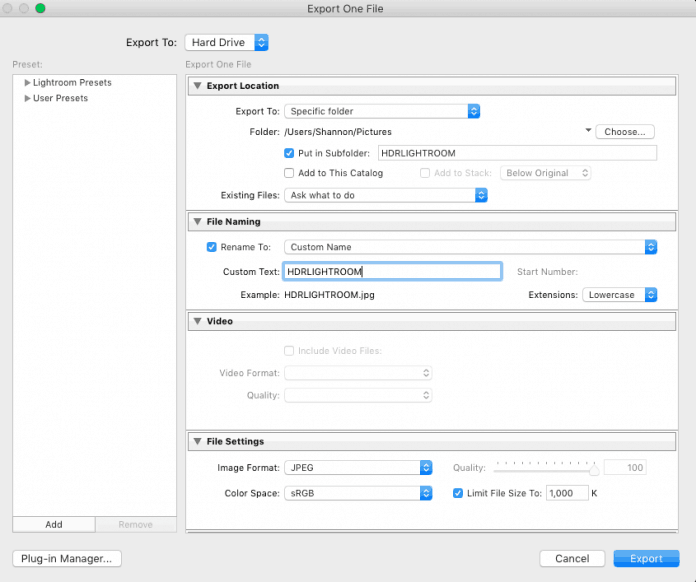Click the Export button
Image resolution: width=696 pixels, height=582 pixels.
tap(646, 559)
